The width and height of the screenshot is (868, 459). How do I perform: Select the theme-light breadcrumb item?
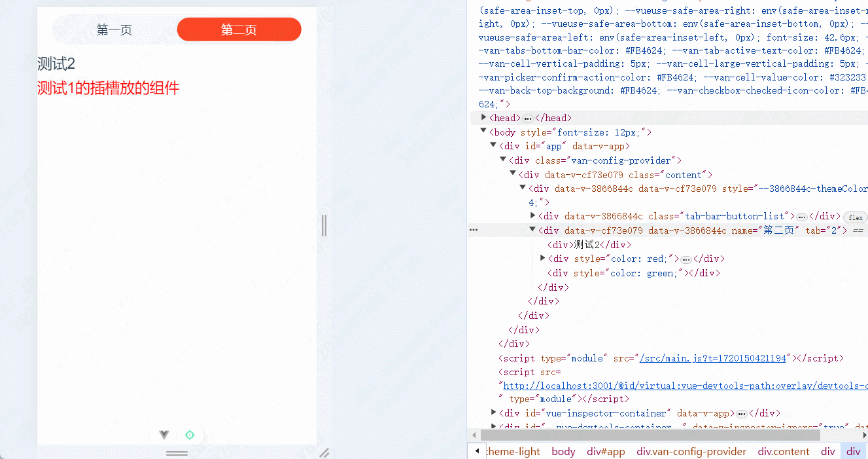513,452
